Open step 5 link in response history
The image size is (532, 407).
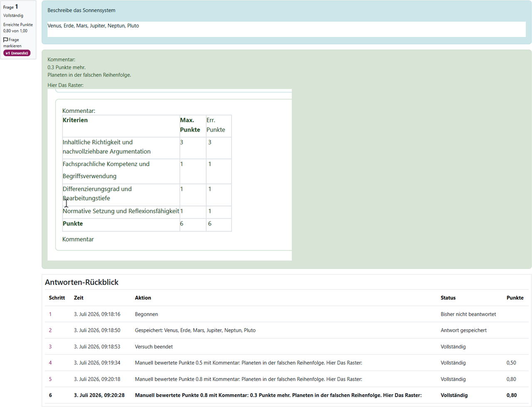coord(50,379)
